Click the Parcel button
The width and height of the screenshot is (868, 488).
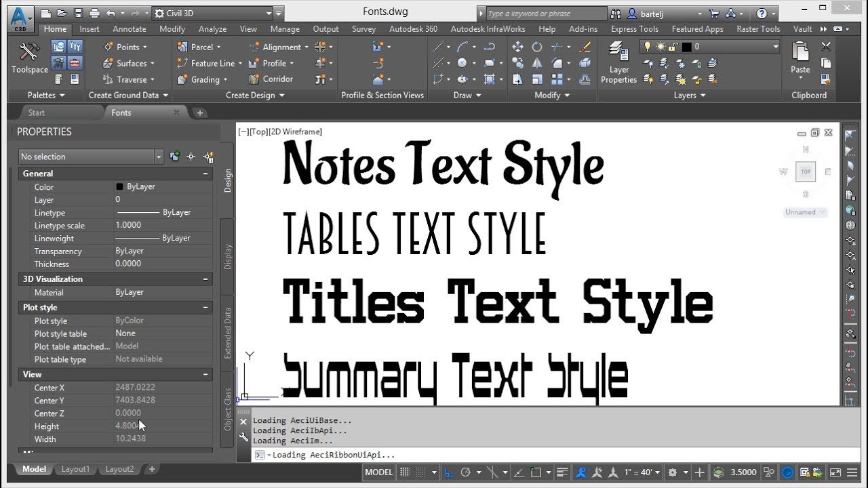coord(197,47)
